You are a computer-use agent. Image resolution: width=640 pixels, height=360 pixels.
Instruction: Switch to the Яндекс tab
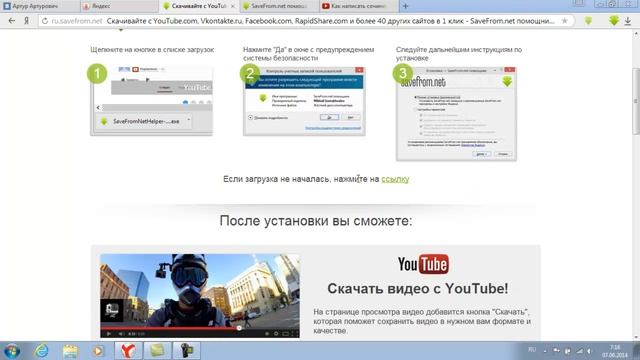point(118,6)
